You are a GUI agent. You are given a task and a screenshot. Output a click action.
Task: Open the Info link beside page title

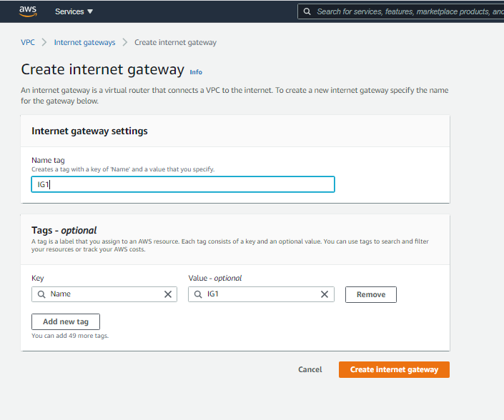196,72
